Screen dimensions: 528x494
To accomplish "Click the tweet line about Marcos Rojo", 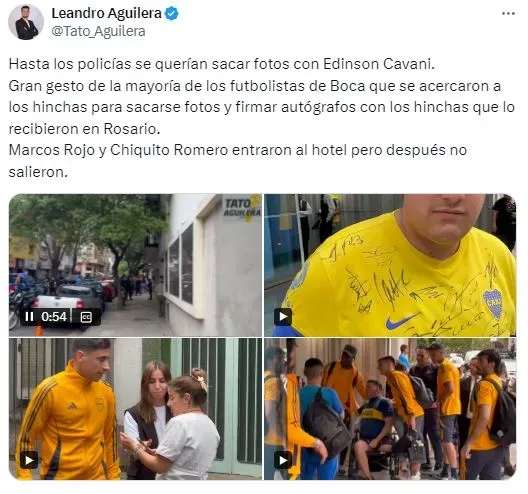I will point(238,161).
